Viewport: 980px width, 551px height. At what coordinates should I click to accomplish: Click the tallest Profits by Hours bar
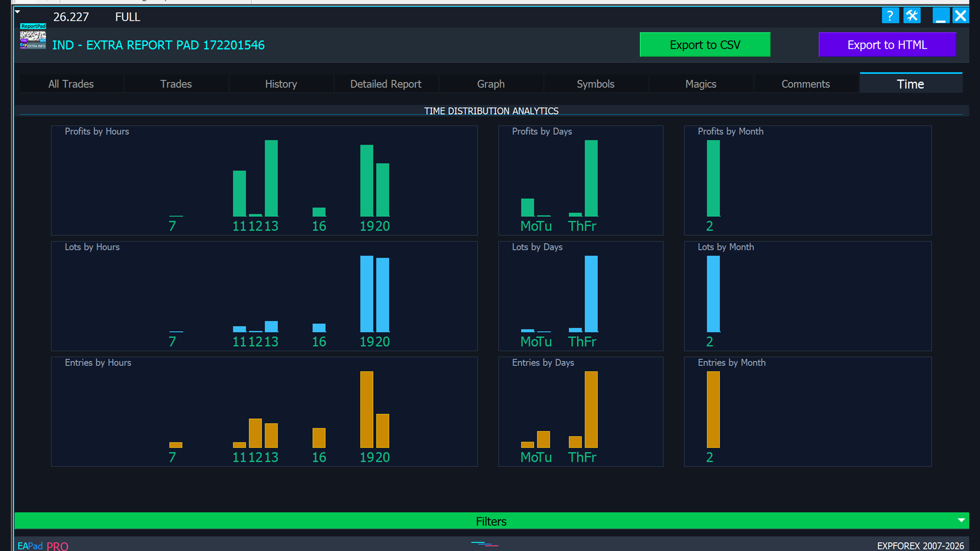click(x=271, y=178)
